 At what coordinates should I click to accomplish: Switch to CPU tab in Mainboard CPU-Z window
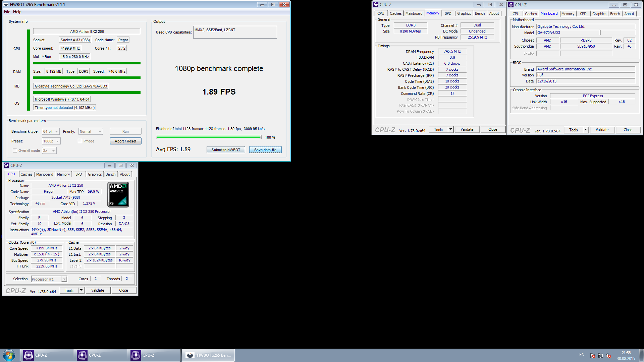coord(516,14)
